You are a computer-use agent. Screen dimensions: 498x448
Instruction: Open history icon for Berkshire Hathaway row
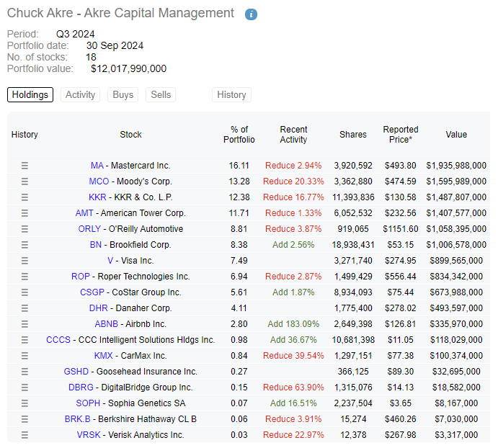point(25,419)
